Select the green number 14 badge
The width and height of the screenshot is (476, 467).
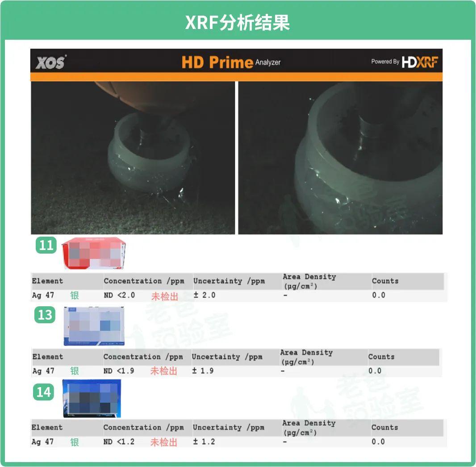pyautogui.click(x=44, y=392)
